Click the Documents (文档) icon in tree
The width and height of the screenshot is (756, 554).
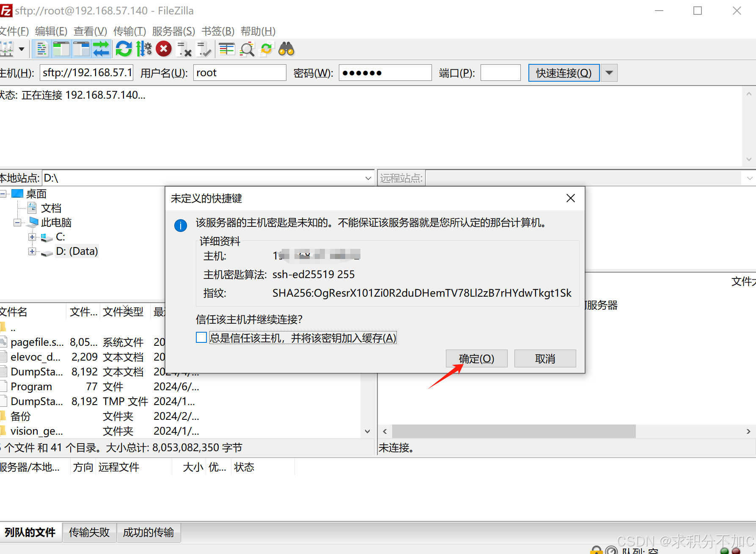tap(32, 208)
